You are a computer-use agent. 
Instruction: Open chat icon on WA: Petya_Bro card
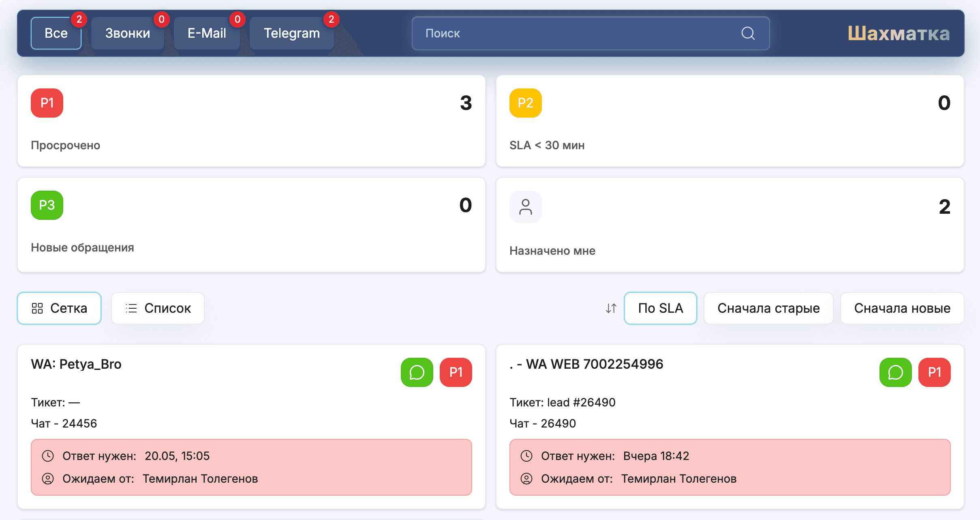pos(417,372)
